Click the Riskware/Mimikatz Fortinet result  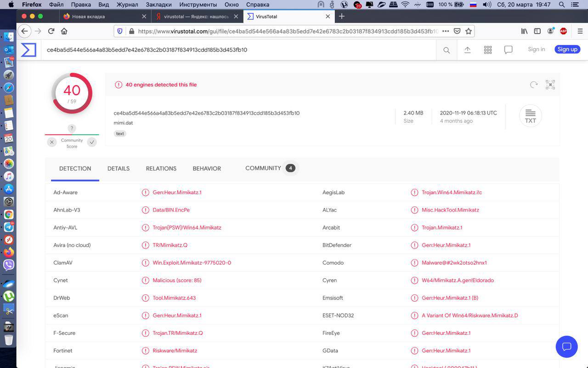point(175,351)
